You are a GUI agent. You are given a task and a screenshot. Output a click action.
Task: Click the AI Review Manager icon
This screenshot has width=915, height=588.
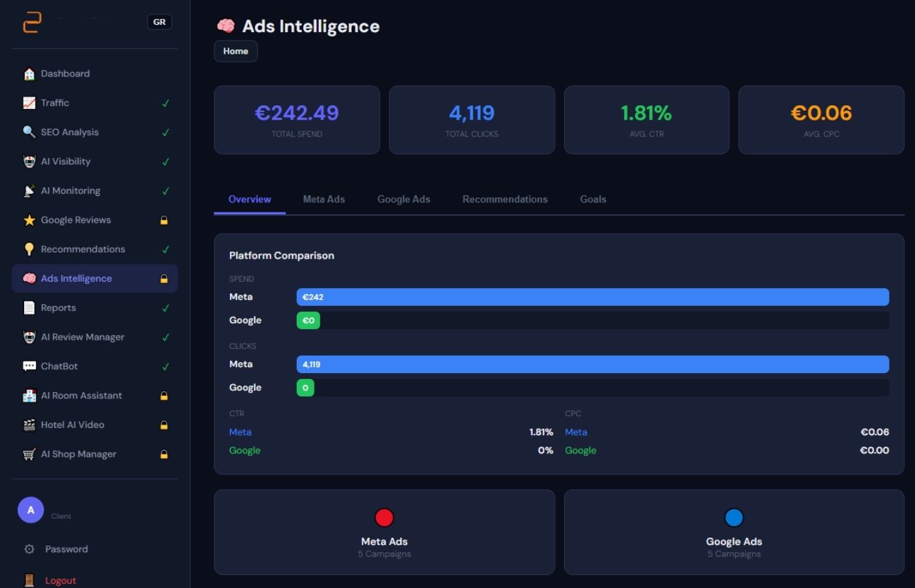(29, 337)
